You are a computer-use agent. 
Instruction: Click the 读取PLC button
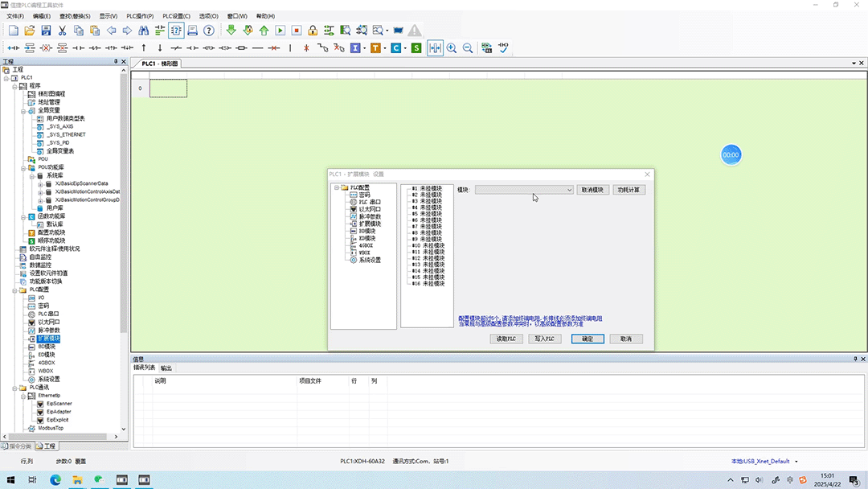[x=506, y=339]
